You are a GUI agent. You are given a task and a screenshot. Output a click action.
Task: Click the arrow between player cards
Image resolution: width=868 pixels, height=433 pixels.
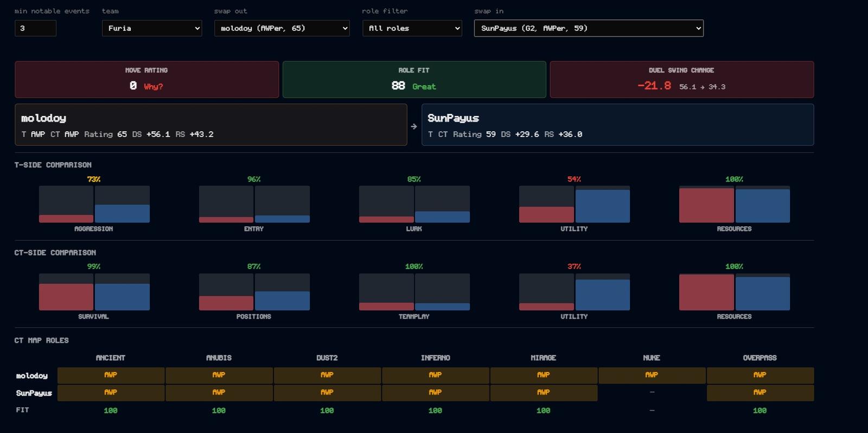[x=414, y=126]
